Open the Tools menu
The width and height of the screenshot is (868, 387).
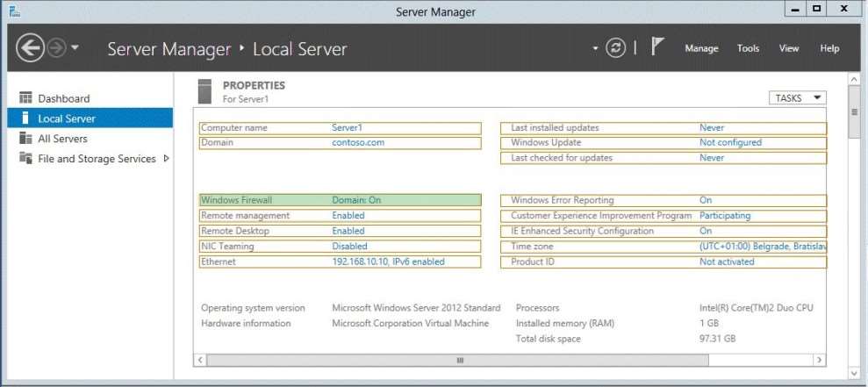[748, 48]
